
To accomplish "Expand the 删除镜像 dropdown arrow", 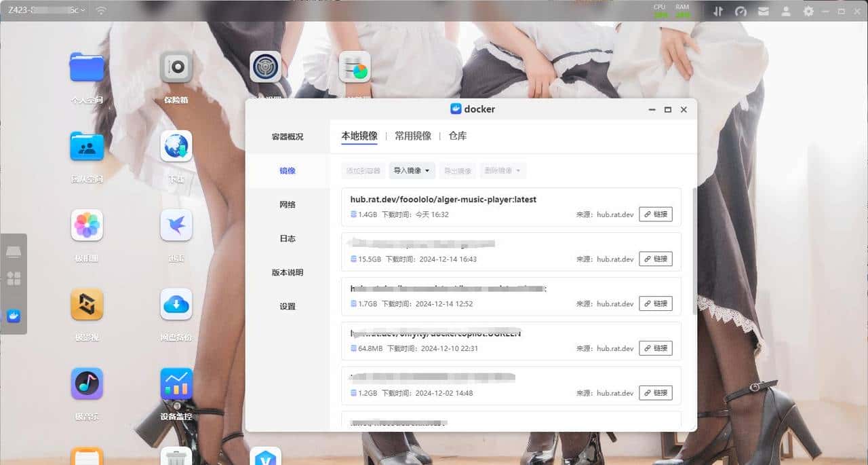I will tap(518, 170).
